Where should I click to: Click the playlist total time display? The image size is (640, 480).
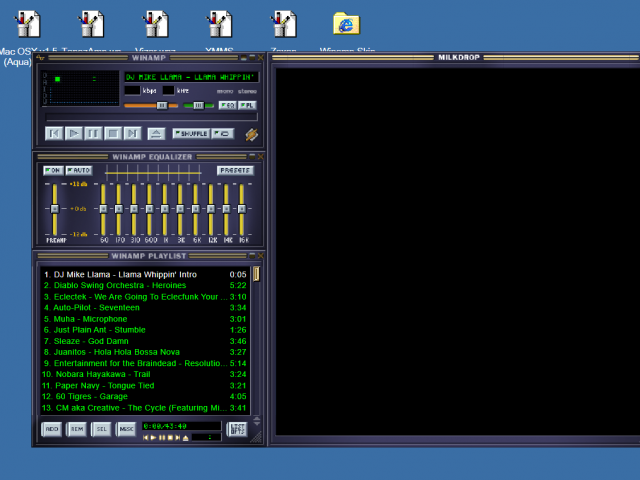pos(182,426)
